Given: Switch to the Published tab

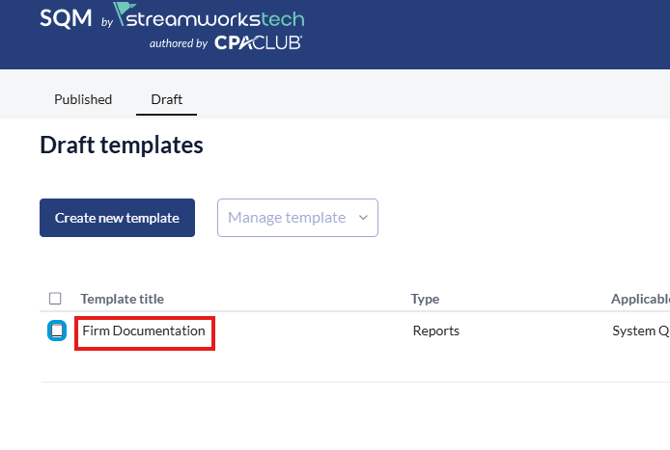Looking at the screenshot, I should [x=83, y=99].
